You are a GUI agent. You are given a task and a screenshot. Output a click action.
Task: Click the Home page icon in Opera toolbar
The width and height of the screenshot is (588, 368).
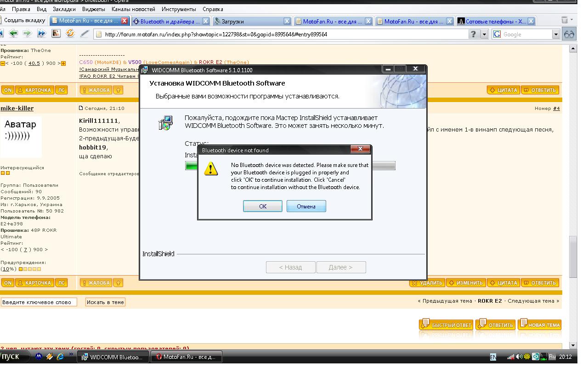56,34
